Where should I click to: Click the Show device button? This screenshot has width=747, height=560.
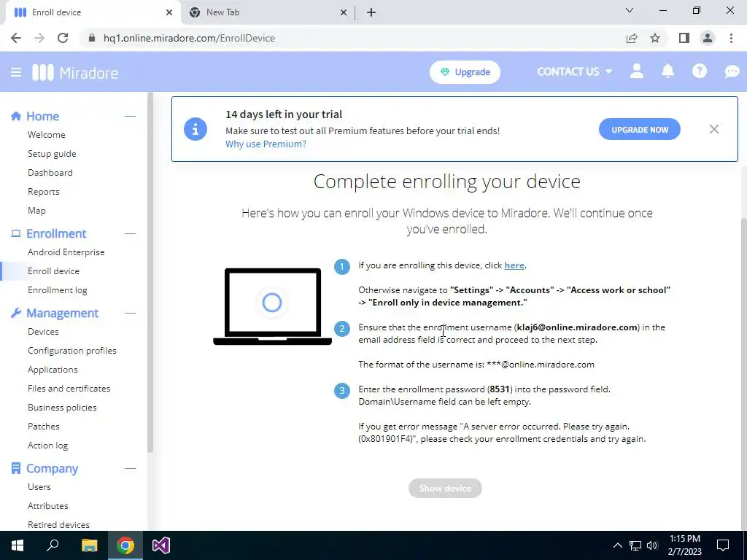(445, 488)
